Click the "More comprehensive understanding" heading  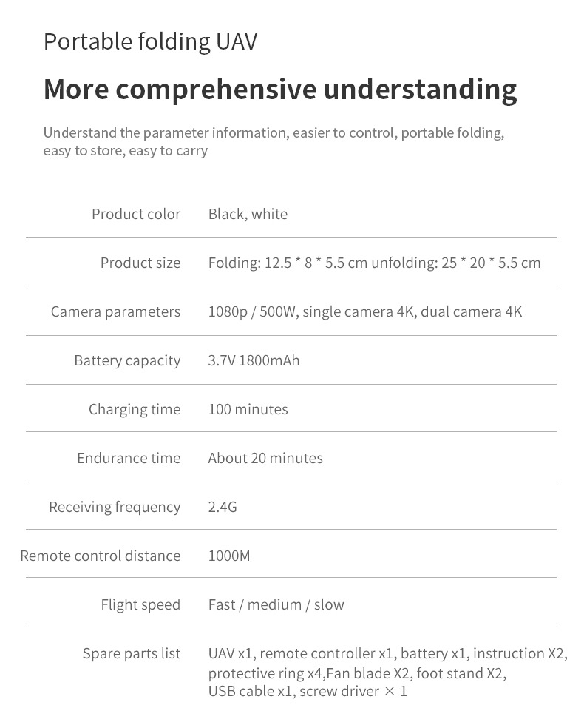click(280, 89)
